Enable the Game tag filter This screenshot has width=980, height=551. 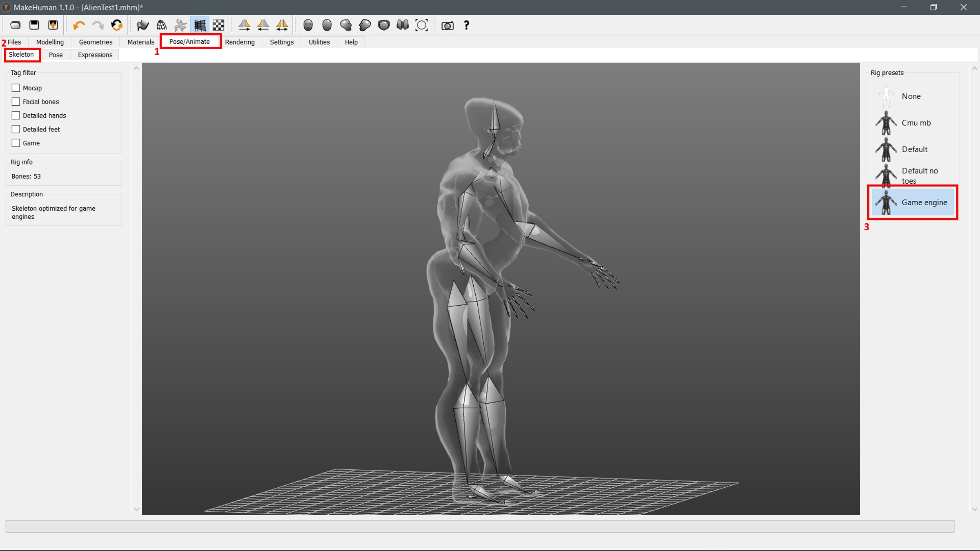point(16,143)
